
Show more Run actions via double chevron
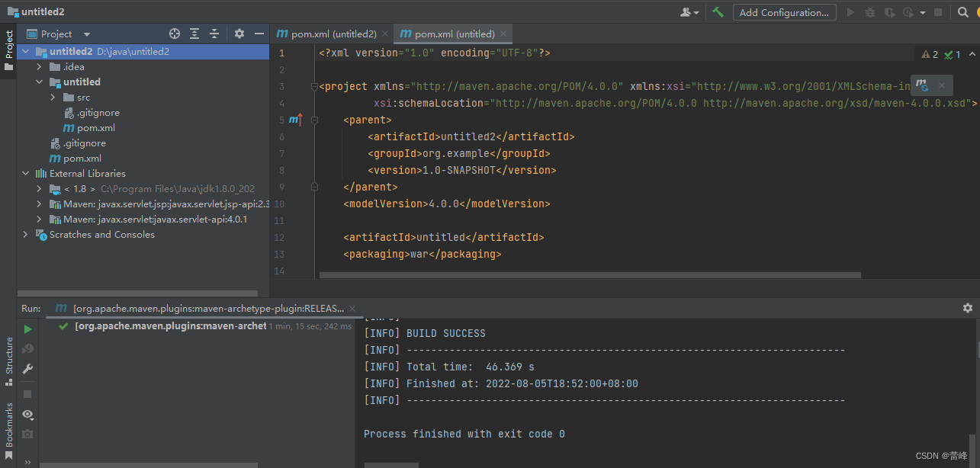pyautogui.click(x=27, y=462)
